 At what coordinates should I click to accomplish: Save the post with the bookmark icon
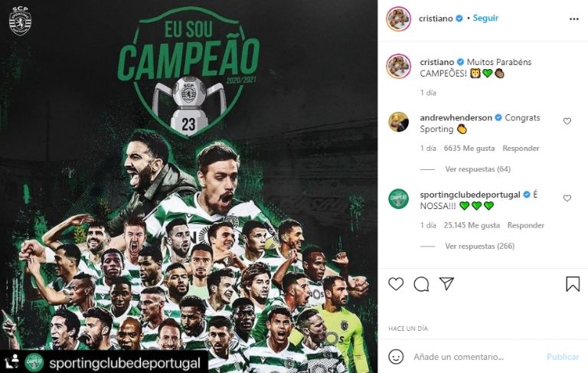click(x=573, y=284)
